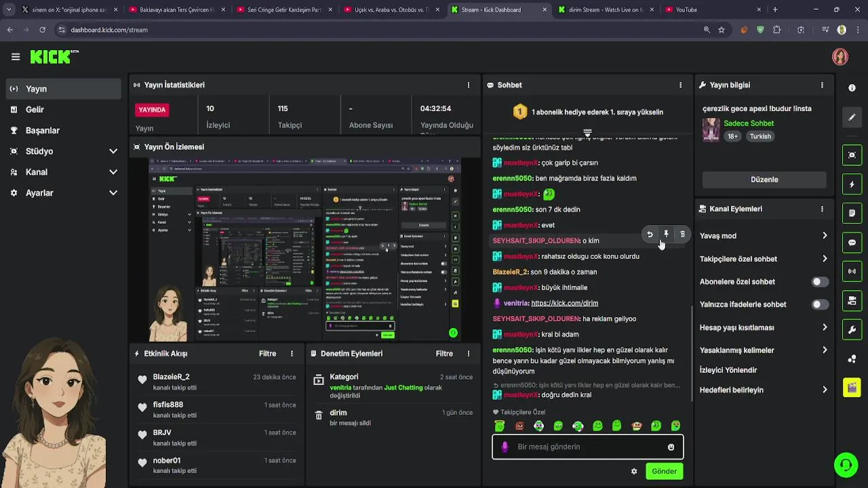Click the info icon in the right toolbar
Viewport: 868px width, 488px height.
click(x=852, y=88)
